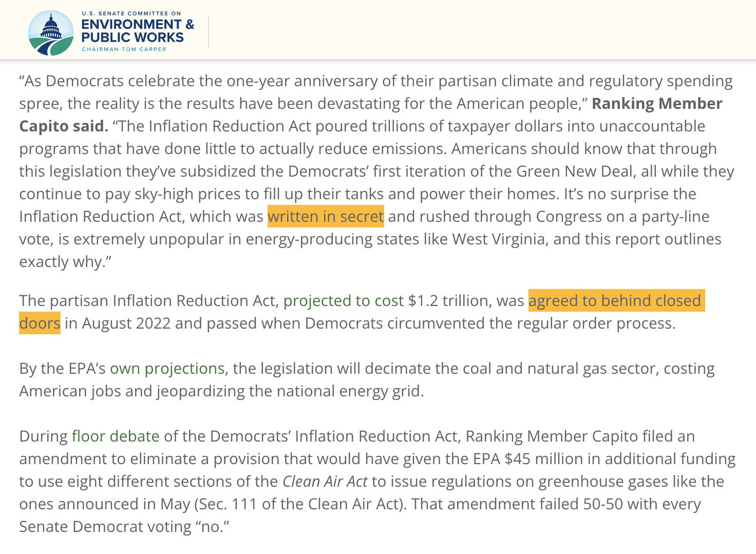Click the '$45 million' amount
Screen dimensions: 756x554
[x=543, y=459]
